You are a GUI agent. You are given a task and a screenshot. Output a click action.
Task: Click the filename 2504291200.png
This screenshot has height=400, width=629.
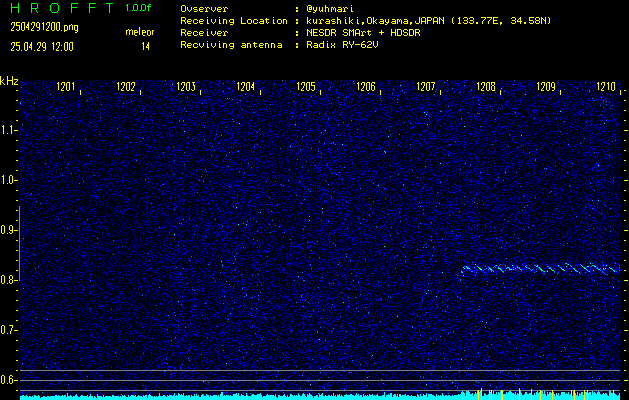click(45, 27)
